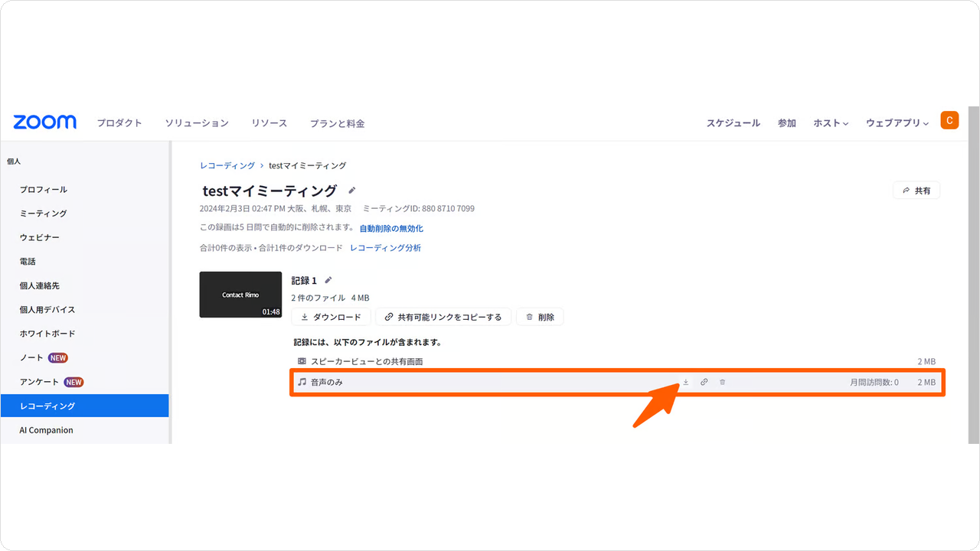
Task: Click the 共有 share button
Action: click(916, 191)
